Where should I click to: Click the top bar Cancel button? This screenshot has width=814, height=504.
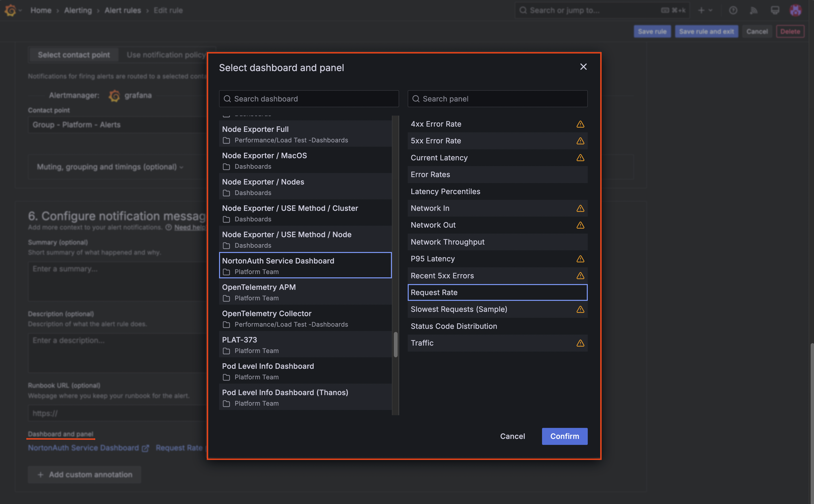coord(757,31)
